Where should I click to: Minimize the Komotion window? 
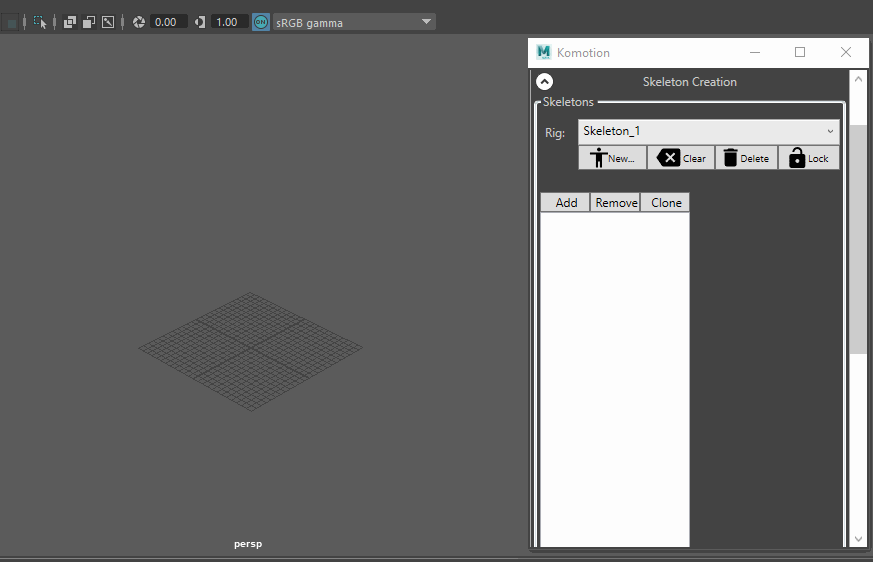[755, 52]
